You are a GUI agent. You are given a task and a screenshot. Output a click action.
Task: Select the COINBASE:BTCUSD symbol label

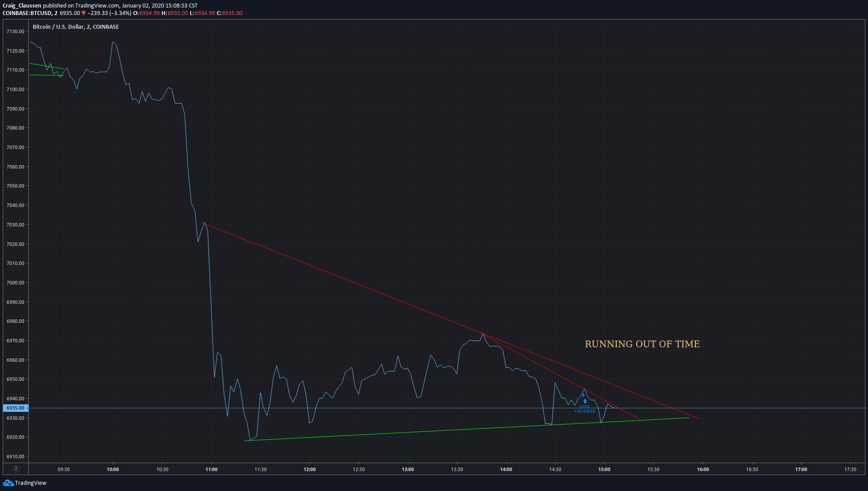pyautogui.click(x=27, y=13)
